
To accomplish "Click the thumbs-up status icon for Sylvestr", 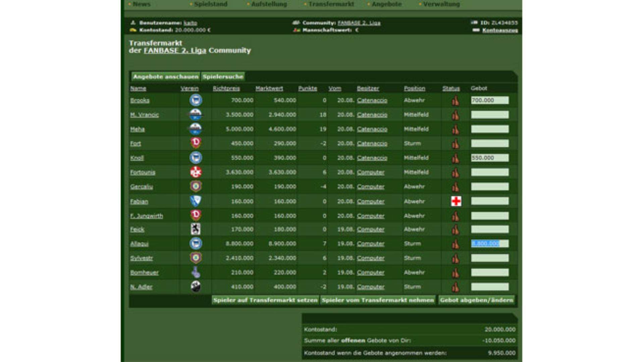I will click(455, 258).
